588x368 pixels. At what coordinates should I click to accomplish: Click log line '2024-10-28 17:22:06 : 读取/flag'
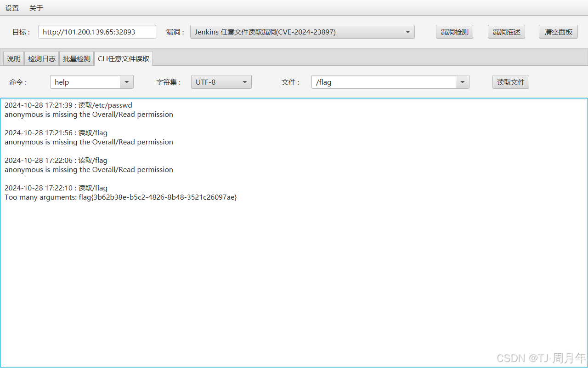coord(56,160)
